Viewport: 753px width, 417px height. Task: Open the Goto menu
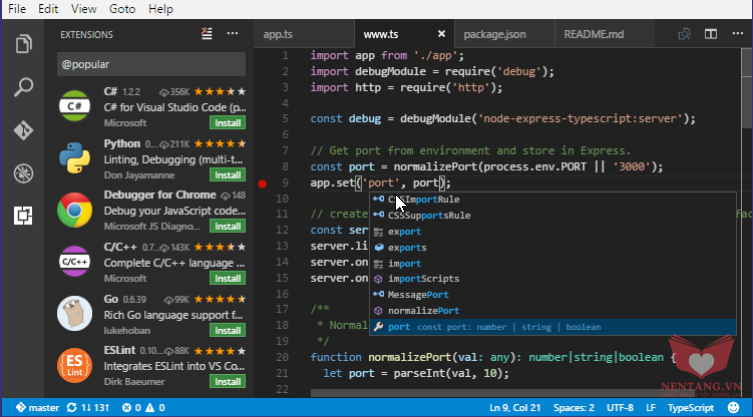(x=124, y=9)
